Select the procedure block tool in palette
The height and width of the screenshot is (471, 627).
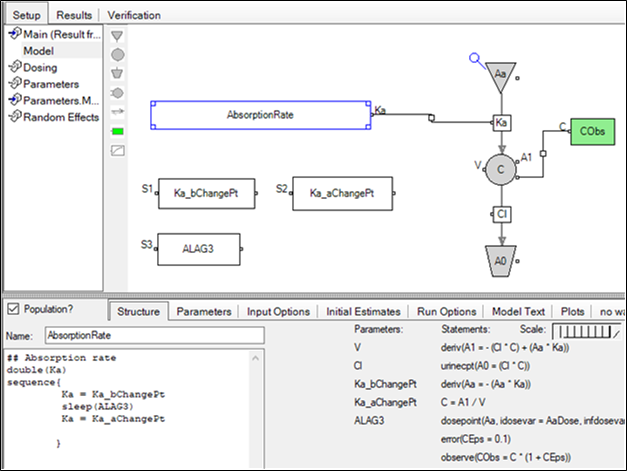coord(117,150)
